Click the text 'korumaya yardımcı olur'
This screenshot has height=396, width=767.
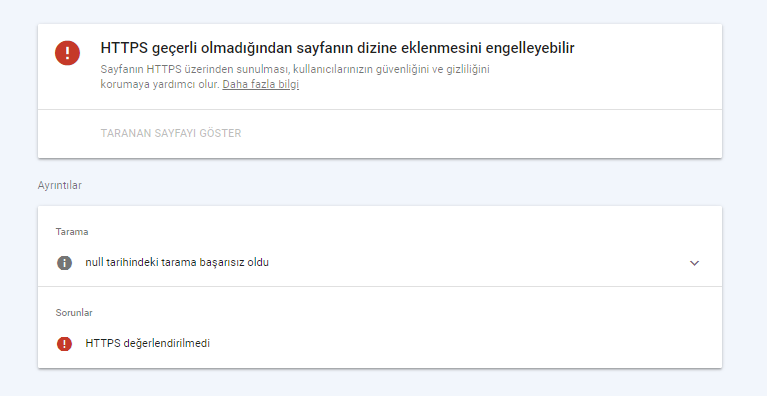tap(159, 84)
